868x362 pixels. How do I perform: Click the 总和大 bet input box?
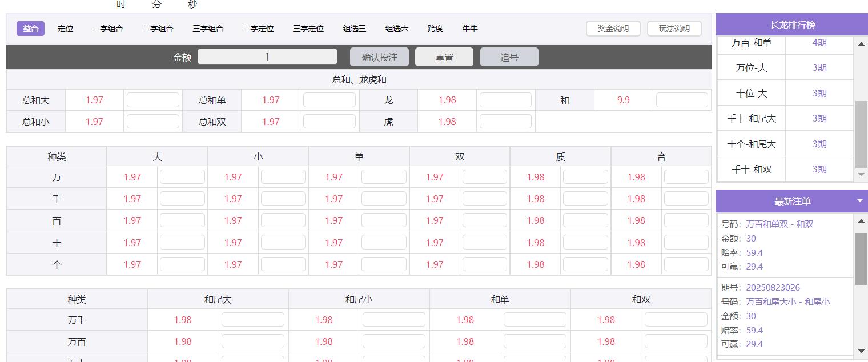coord(153,100)
